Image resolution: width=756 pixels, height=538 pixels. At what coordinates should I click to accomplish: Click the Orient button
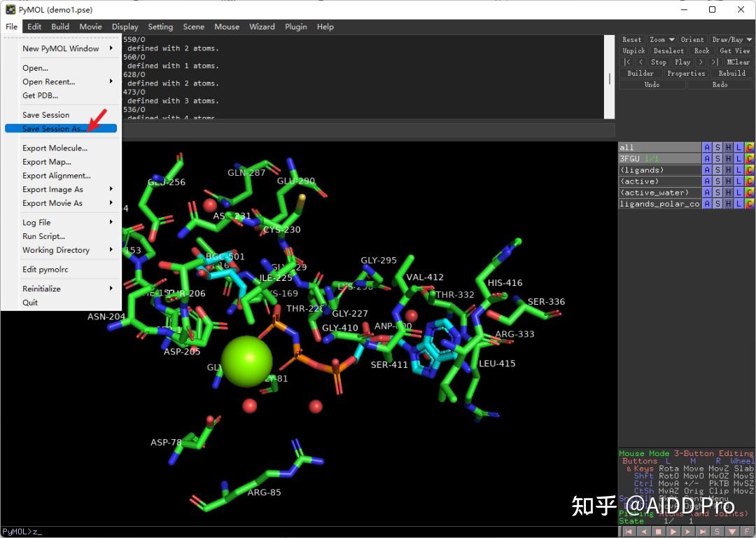click(x=692, y=40)
